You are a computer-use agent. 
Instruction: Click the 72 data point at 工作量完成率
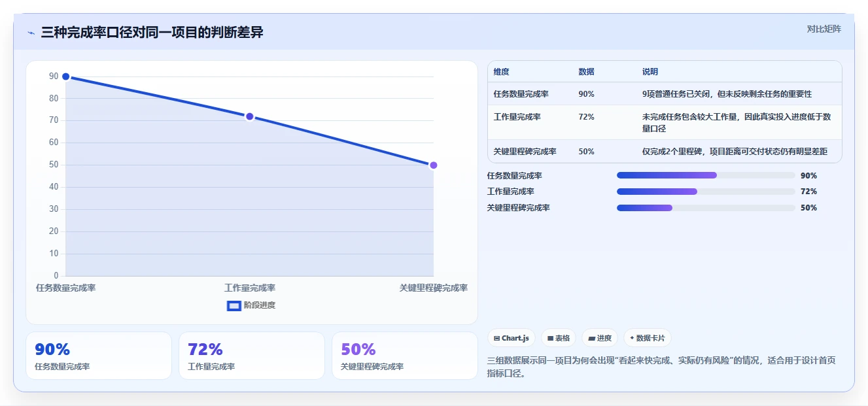[249, 116]
